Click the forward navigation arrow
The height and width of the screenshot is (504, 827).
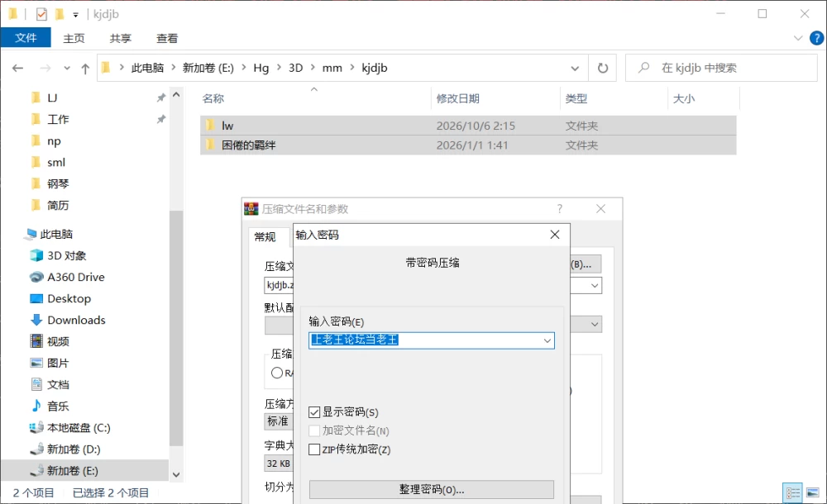(45, 68)
